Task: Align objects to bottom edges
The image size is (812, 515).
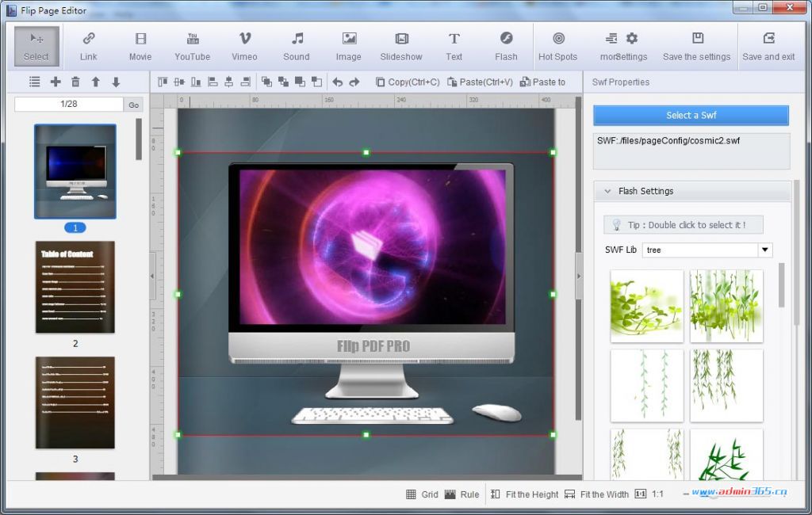Action: click(196, 82)
